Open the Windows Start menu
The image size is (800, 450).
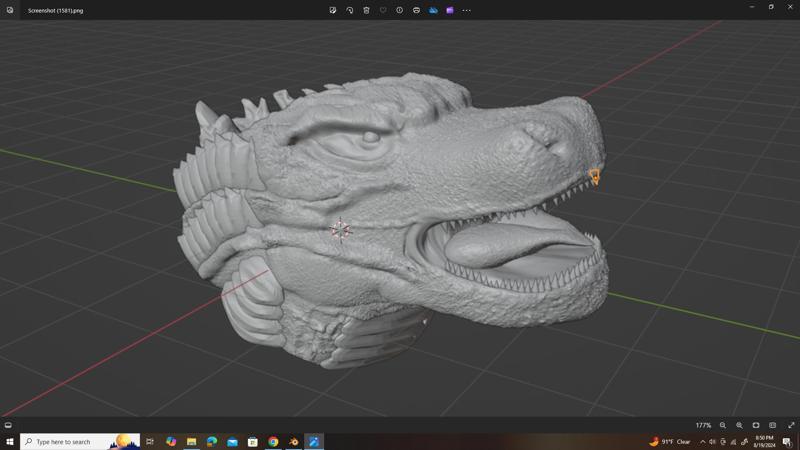[10, 442]
